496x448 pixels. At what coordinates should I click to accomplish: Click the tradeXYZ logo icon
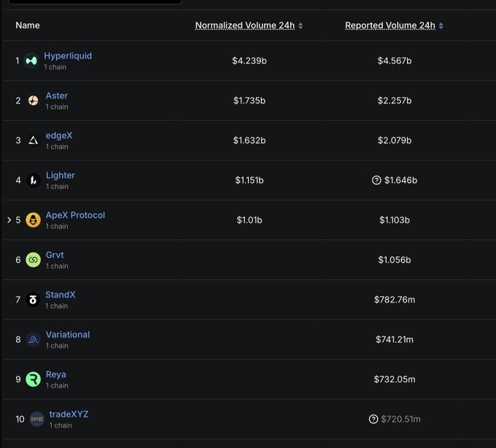tap(36, 419)
